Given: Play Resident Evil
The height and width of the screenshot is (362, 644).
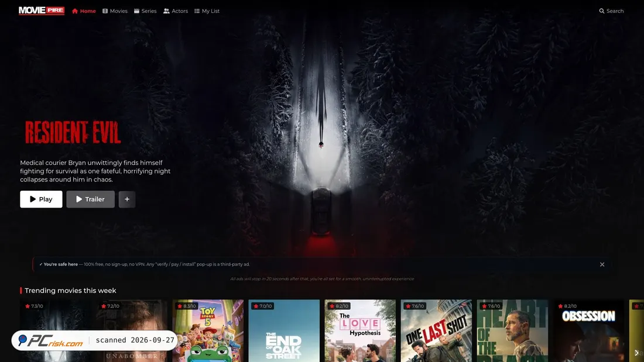Looking at the screenshot, I should click(x=41, y=199).
